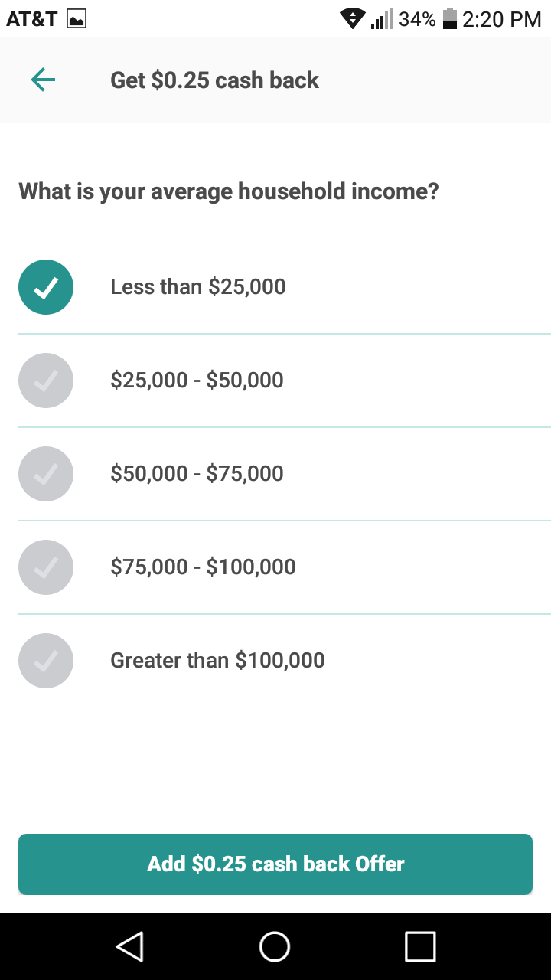This screenshot has width=551, height=980.
Task: Click the Less than $25,000 text label
Action: (198, 287)
